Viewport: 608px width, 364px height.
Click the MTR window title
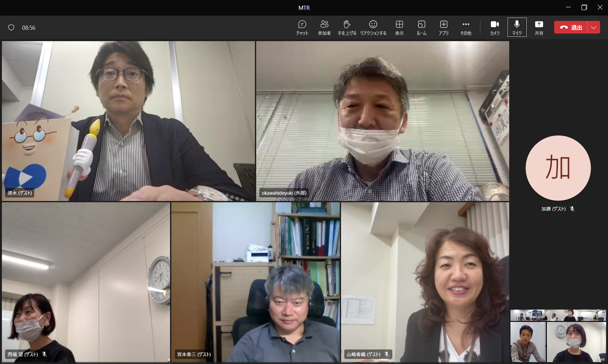(x=304, y=8)
